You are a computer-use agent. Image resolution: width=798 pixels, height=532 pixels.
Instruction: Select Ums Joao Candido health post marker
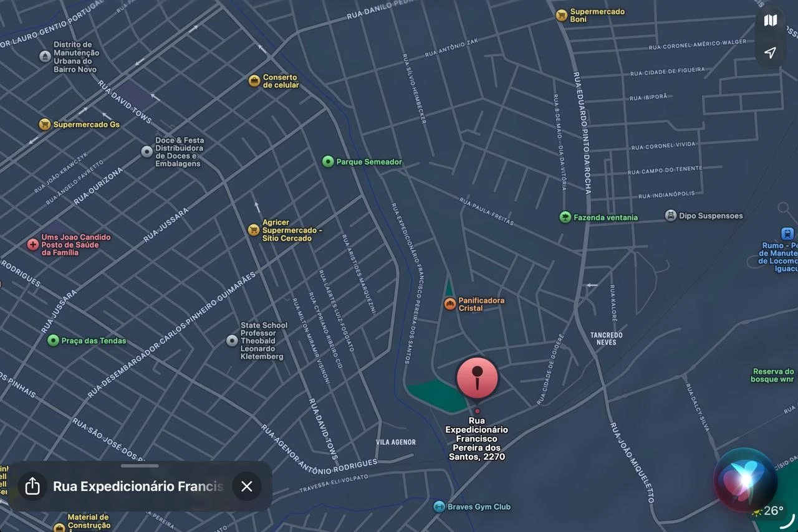point(33,245)
